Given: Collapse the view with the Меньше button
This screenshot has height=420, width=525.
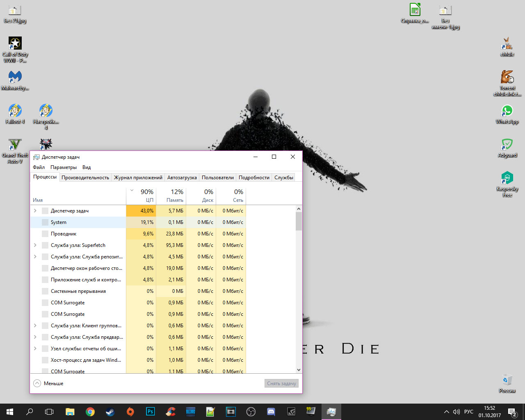Looking at the screenshot, I should pos(48,383).
